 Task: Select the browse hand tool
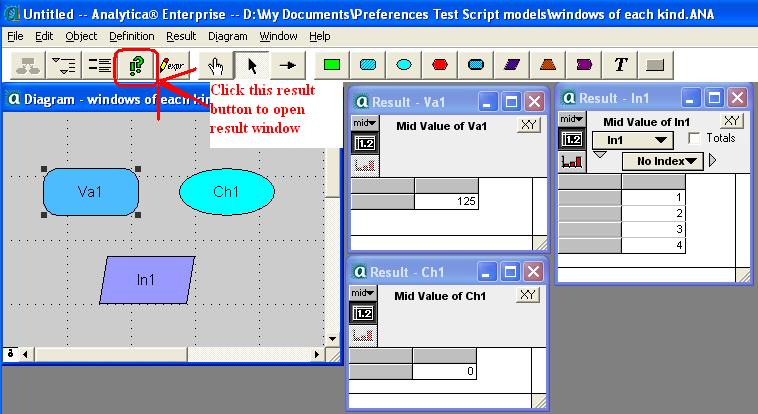coord(216,66)
